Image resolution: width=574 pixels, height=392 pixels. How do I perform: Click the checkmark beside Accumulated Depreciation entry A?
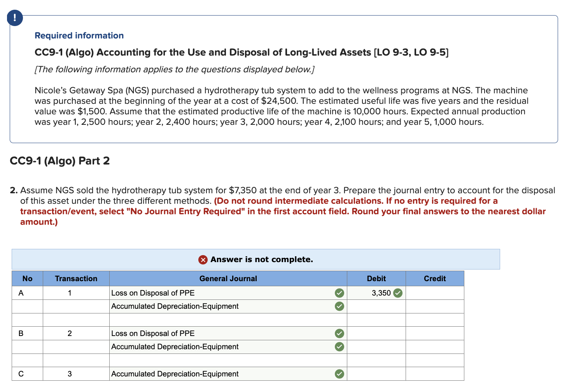(x=339, y=306)
